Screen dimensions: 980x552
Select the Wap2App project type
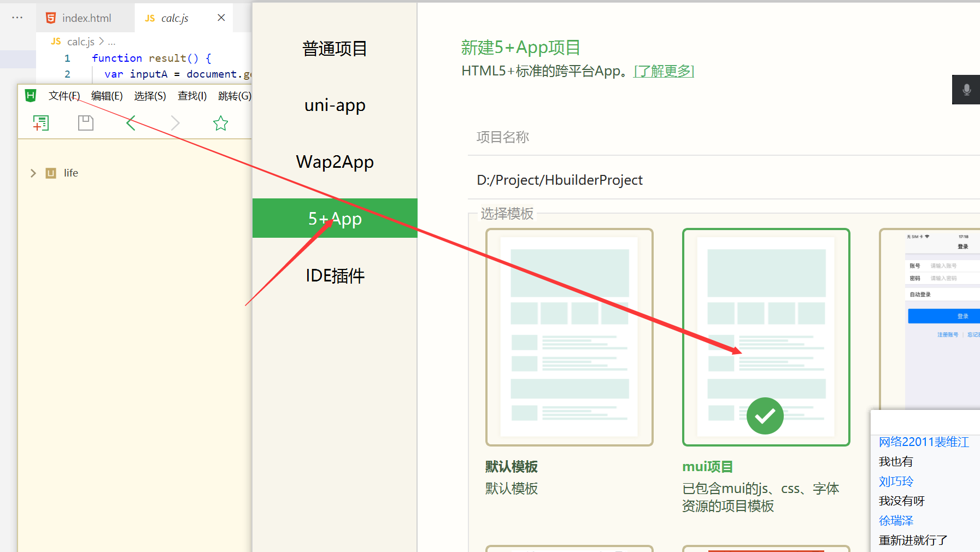click(x=335, y=162)
